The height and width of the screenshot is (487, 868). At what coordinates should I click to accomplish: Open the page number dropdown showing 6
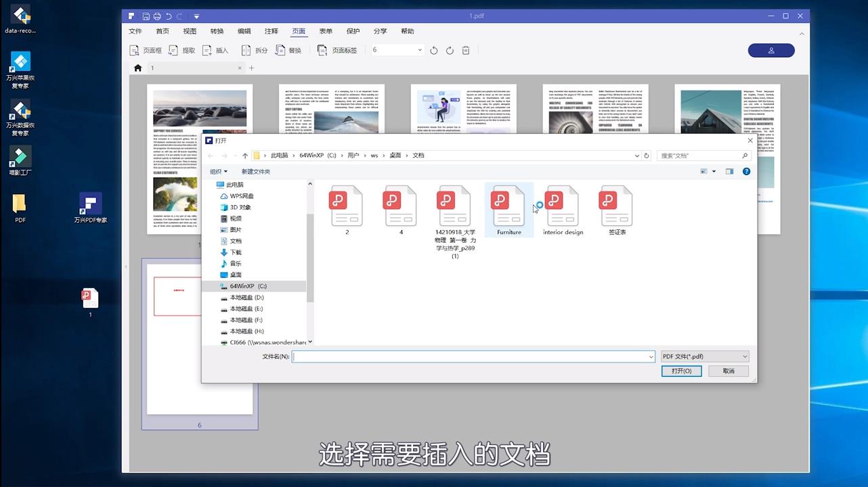point(420,49)
